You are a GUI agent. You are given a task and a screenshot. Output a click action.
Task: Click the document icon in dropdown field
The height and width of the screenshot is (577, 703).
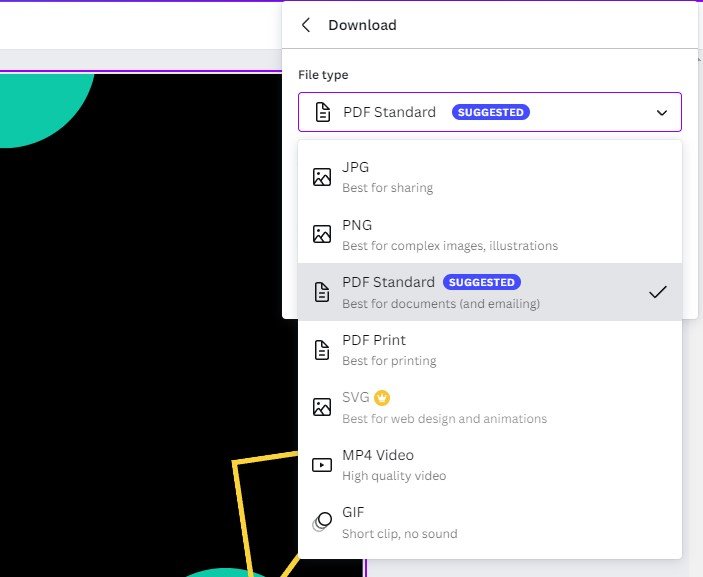tap(323, 112)
